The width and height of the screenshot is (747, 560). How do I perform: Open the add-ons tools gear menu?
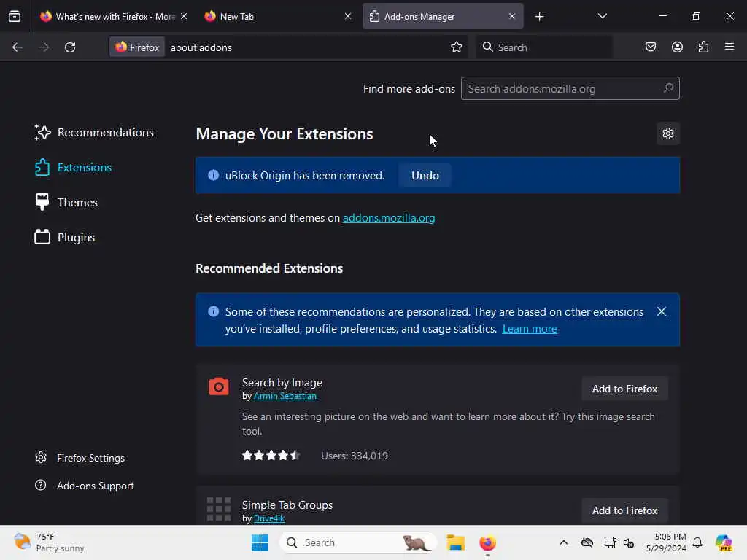pyautogui.click(x=668, y=134)
